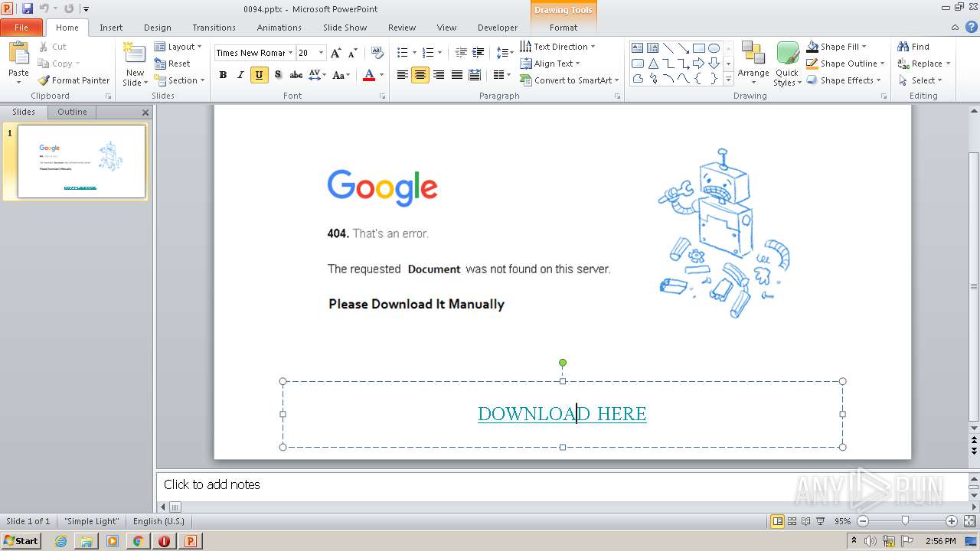Open Windows Explorer from taskbar
This screenshot has height=551, width=980.
point(87,541)
